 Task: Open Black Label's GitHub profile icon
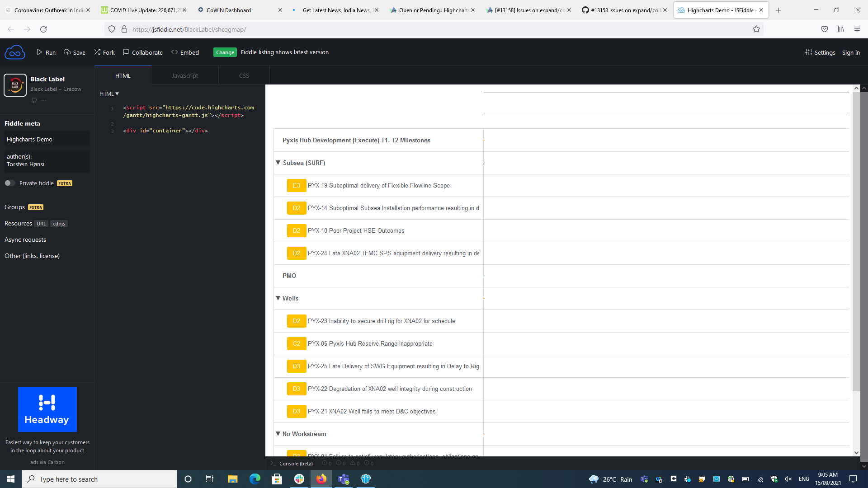point(34,100)
